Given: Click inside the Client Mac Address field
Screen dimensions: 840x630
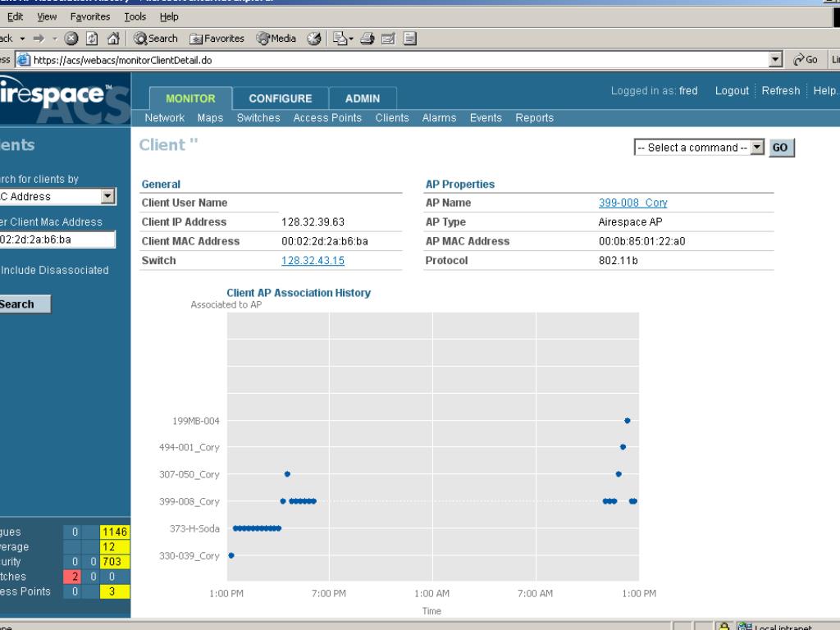Looking at the screenshot, I should [x=57, y=240].
